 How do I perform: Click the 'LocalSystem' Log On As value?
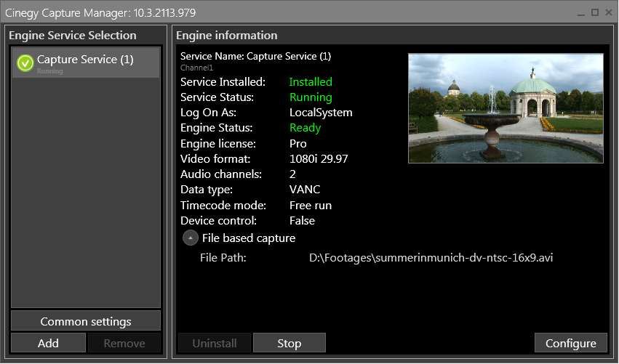(x=321, y=113)
